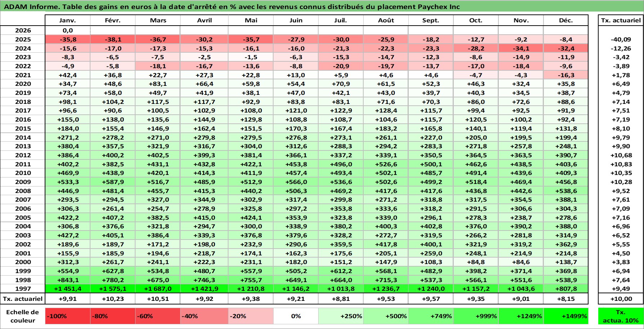
Task: Click the 2025 row label
Action: point(23,40)
